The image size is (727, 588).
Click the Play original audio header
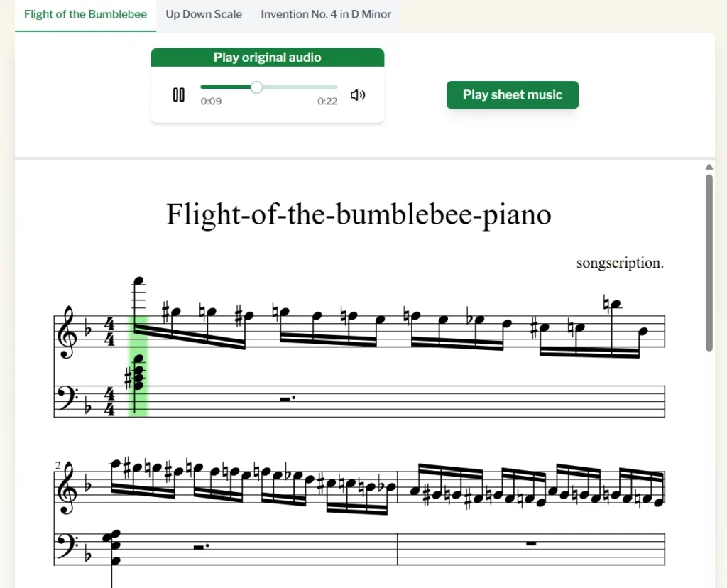(x=267, y=57)
